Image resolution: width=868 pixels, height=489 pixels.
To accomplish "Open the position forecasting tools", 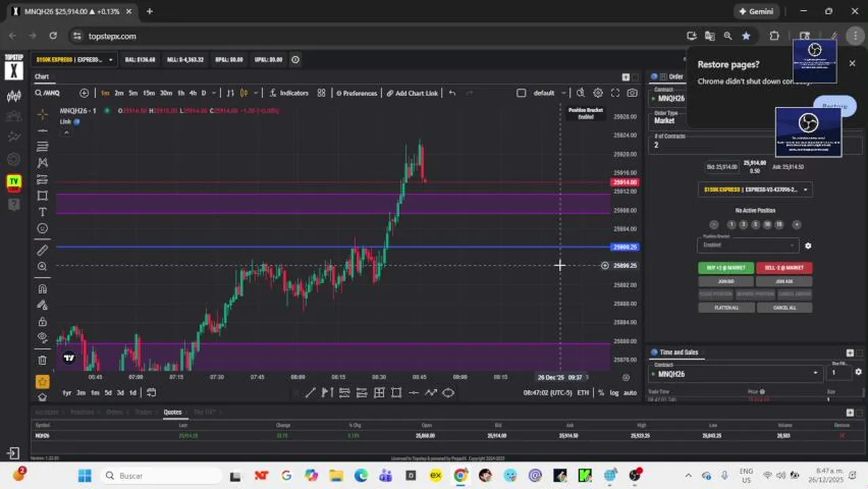I will pyautogui.click(x=42, y=179).
